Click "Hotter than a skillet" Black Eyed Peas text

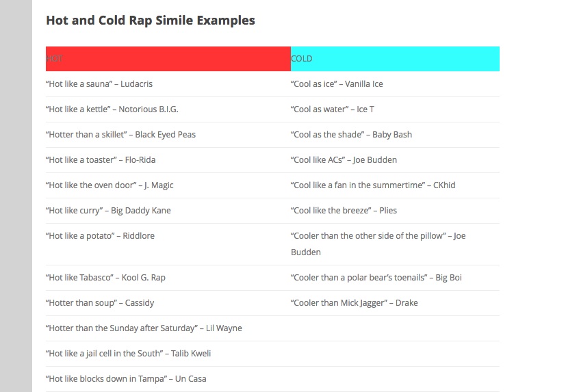pyautogui.click(x=120, y=135)
